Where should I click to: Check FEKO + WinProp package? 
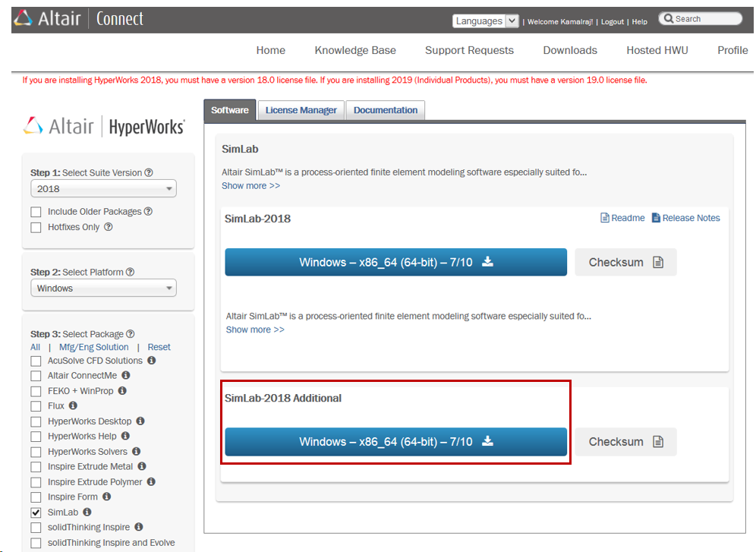(36, 392)
